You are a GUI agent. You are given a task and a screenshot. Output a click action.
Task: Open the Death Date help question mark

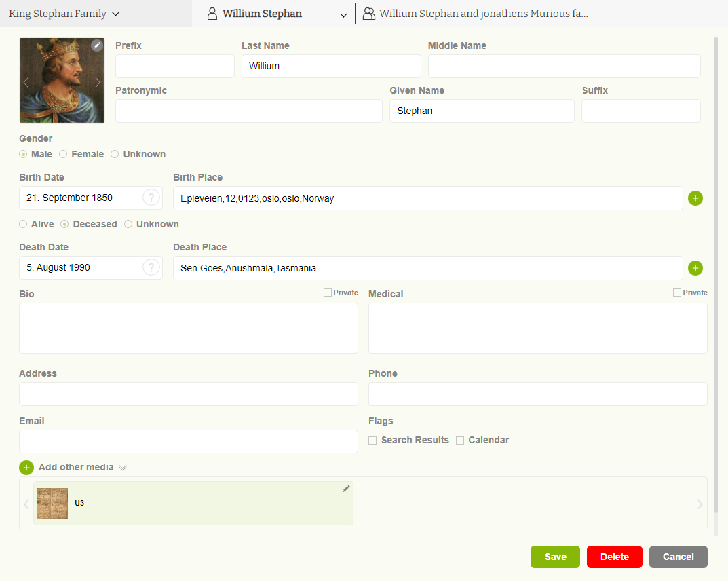[151, 267]
